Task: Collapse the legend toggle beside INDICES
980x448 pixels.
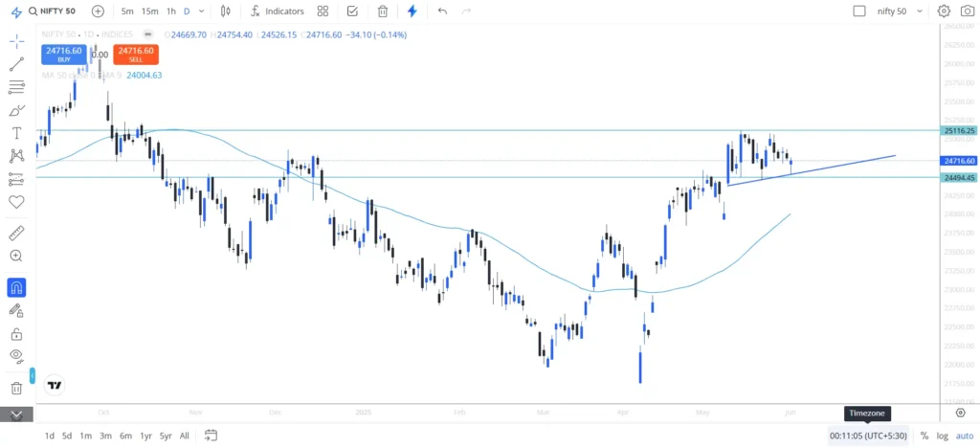Action: [147, 34]
